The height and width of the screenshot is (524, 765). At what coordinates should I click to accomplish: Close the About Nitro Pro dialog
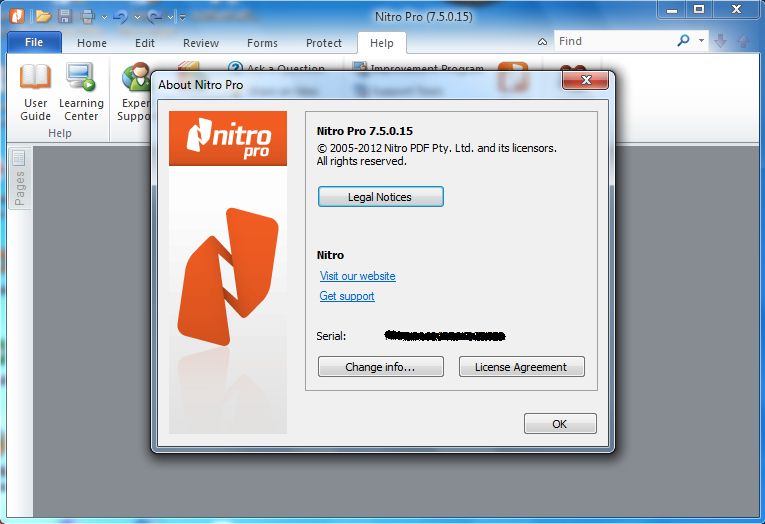(585, 81)
